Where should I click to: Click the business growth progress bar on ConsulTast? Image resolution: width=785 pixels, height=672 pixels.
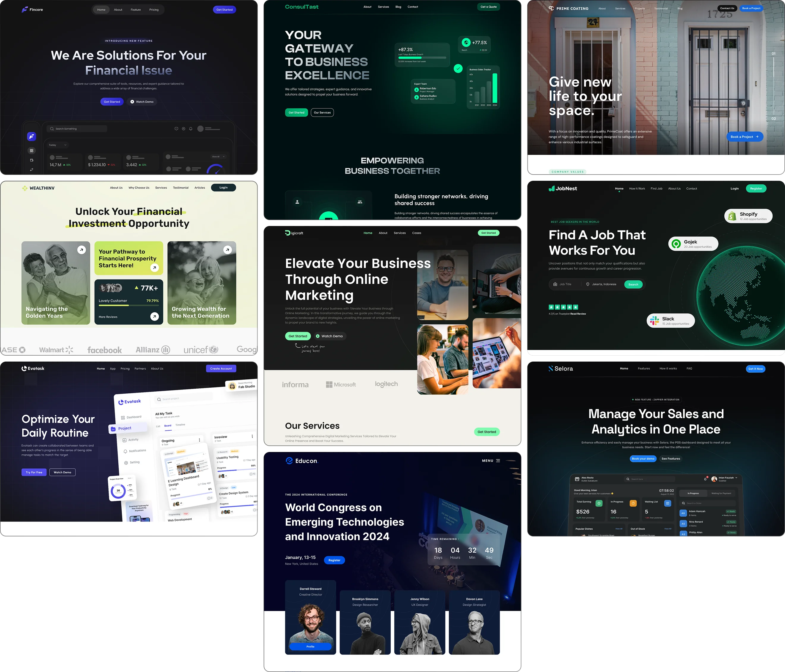pos(422,58)
